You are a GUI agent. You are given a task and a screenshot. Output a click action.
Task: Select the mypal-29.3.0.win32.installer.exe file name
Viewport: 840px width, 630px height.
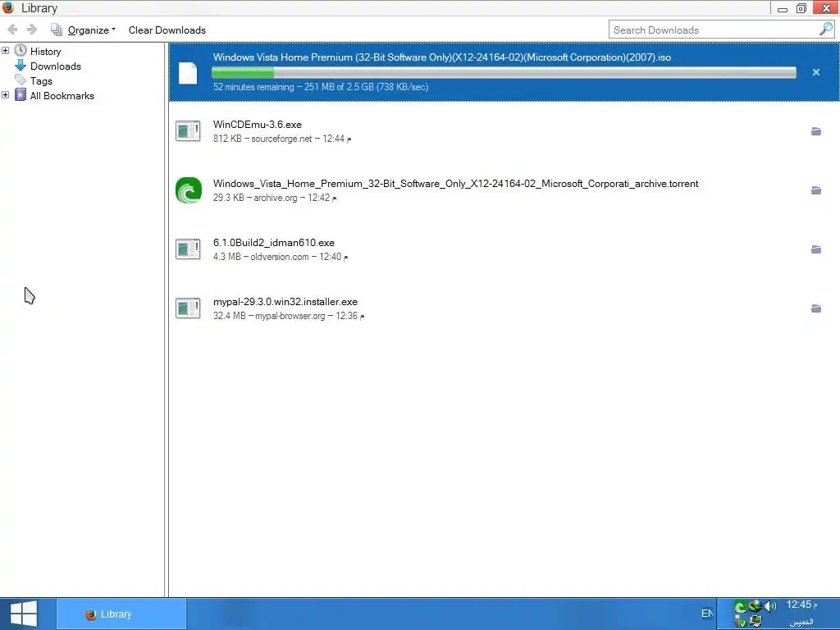[285, 302]
